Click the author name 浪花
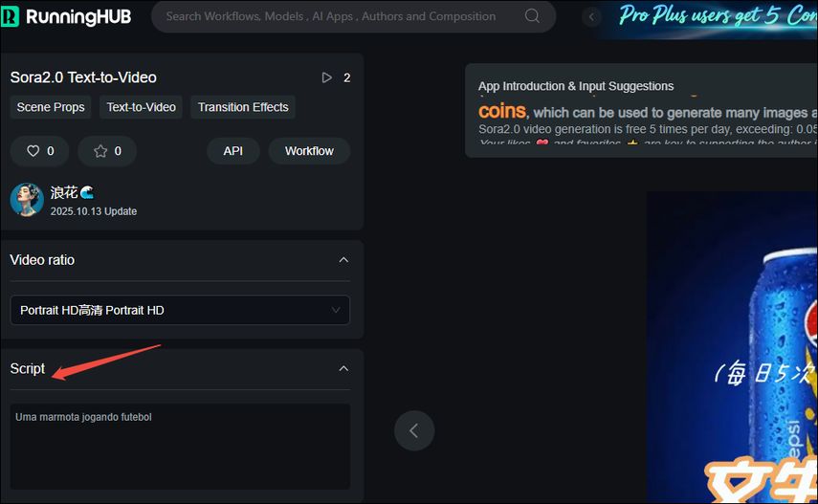This screenshot has height=504, width=818. click(x=64, y=192)
